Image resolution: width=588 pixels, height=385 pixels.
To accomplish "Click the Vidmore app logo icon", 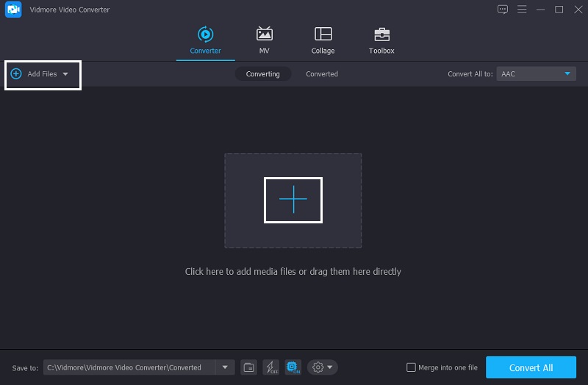I will (13, 10).
